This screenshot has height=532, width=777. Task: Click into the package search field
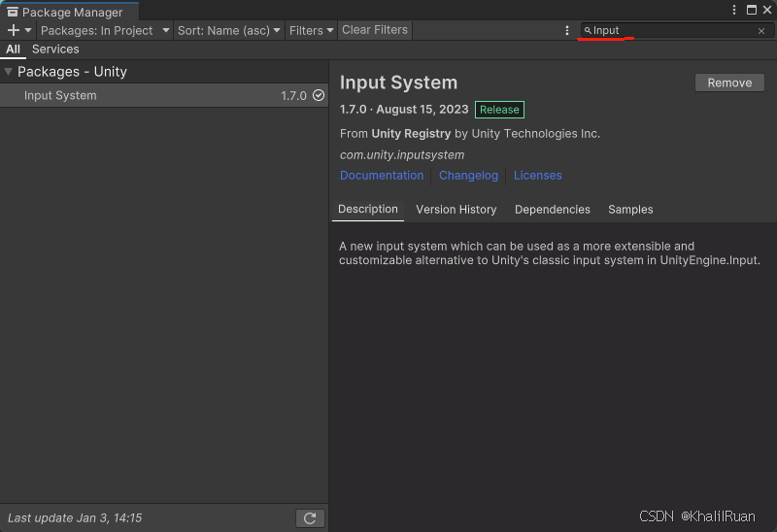coord(676,31)
